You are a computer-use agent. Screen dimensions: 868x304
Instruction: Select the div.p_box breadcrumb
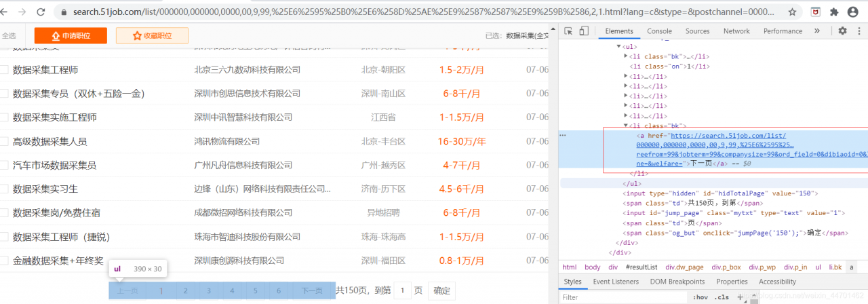tap(726, 267)
